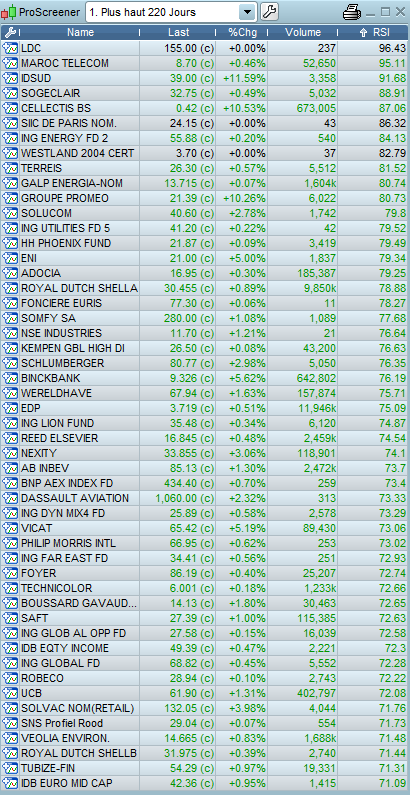This screenshot has height=795, width=410.
Task: Open chart icon beside NEXITY
Action: (10, 453)
